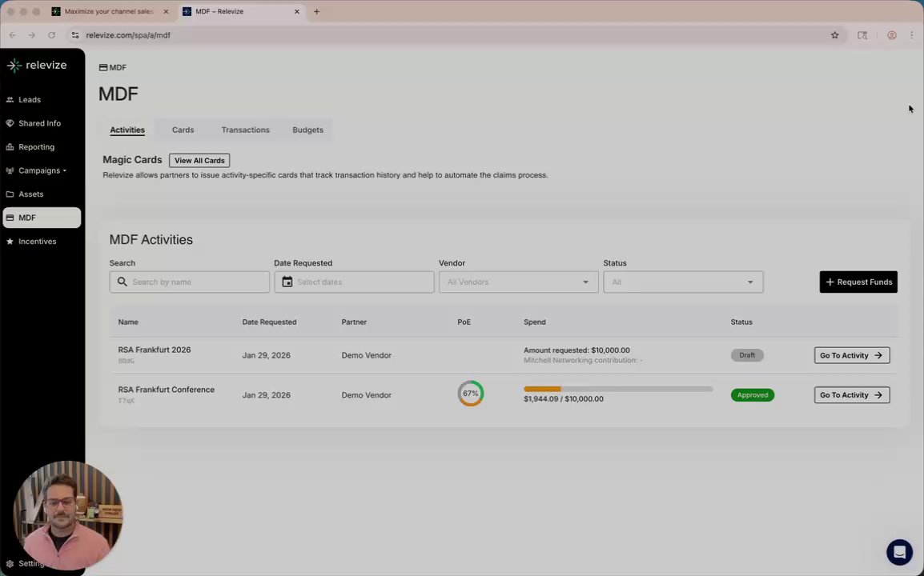The width and height of the screenshot is (924, 576).
Task: Click the $1,944.09 / $10,000.00 spend text
Action: [564, 398]
